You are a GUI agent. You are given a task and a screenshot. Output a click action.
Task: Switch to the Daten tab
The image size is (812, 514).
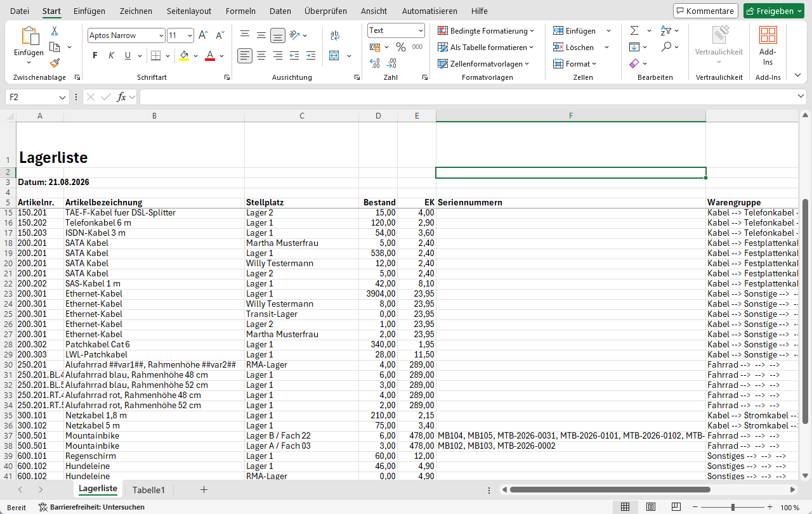point(280,11)
